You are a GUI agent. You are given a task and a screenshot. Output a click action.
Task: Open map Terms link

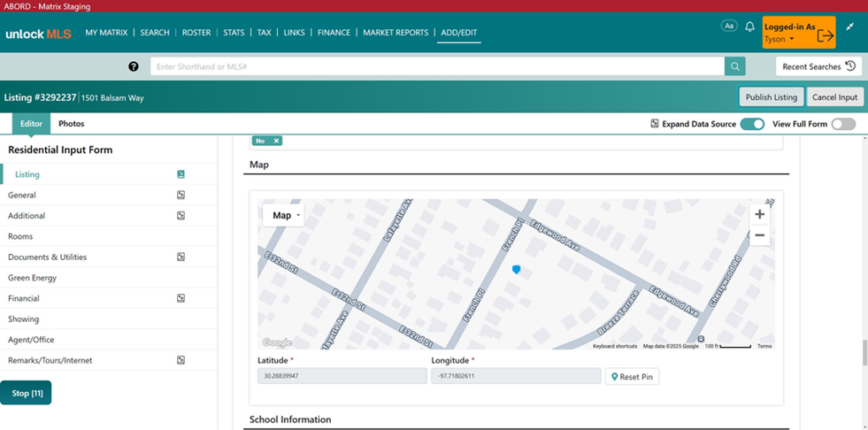pyautogui.click(x=764, y=347)
